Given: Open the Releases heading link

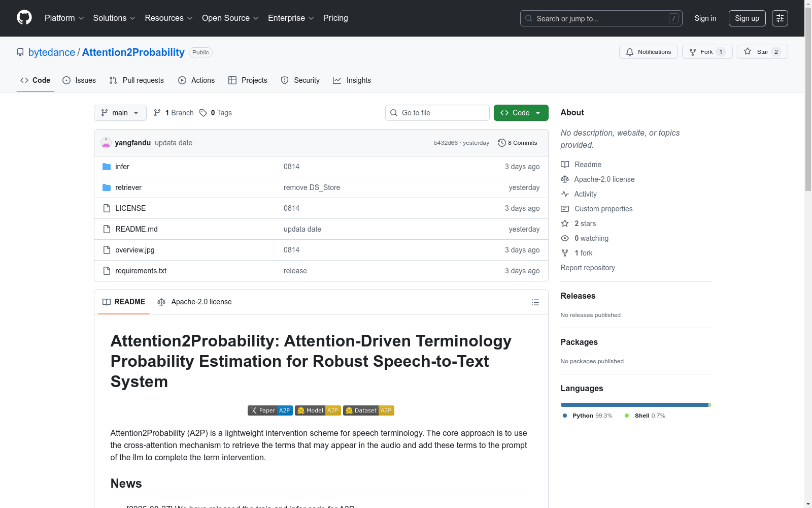Looking at the screenshot, I should [578, 296].
